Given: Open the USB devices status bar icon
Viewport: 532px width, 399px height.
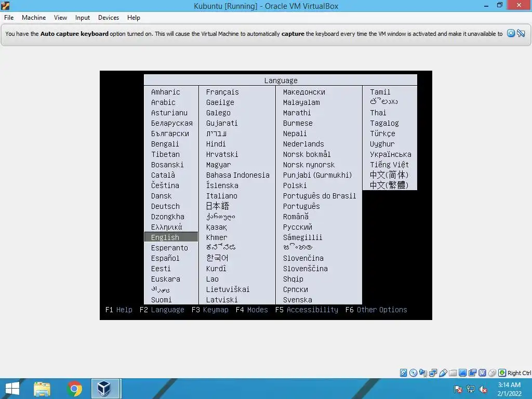Looking at the screenshot, I should tap(443, 373).
